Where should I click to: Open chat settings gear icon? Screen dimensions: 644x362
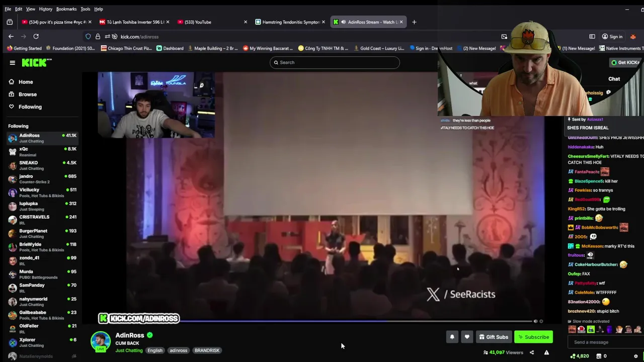(x=636, y=356)
